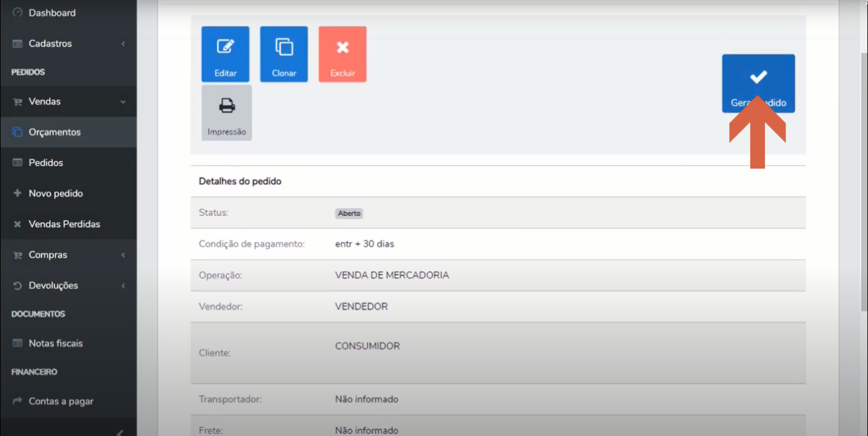Click the Pedidos list icon in sidebar
The image size is (868, 436).
(17, 162)
